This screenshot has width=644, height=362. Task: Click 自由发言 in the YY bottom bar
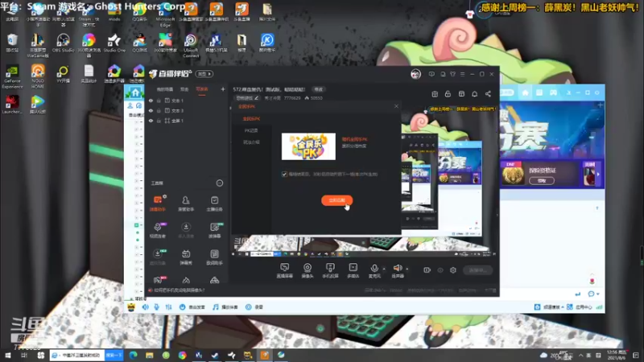192,307
